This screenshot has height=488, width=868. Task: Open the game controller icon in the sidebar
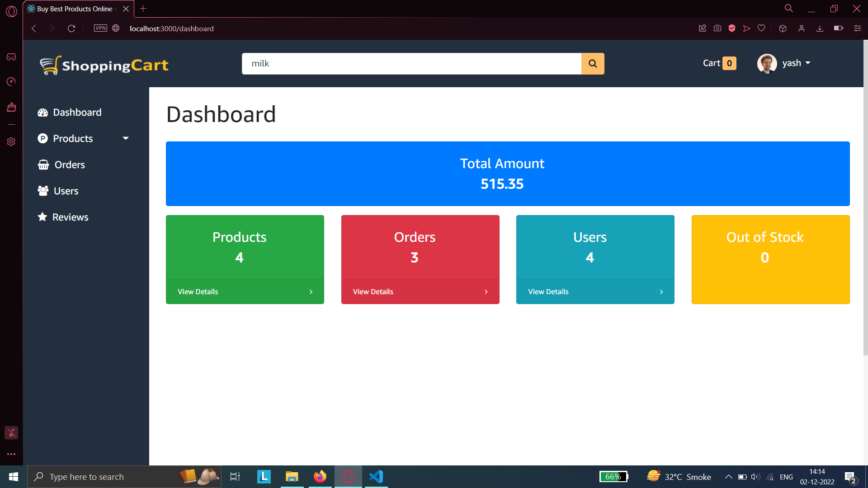click(11, 56)
